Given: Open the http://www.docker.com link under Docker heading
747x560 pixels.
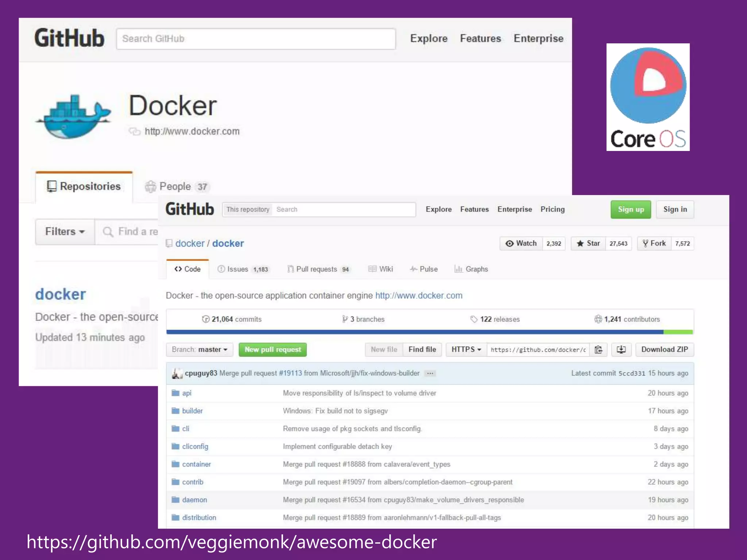Looking at the screenshot, I should click(x=192, y=132).
